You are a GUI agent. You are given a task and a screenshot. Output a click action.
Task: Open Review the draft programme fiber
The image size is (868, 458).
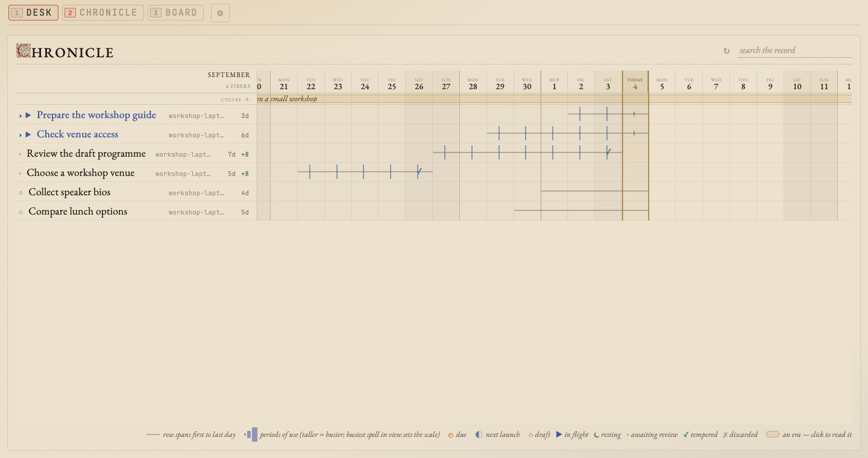tap(86, 154)
